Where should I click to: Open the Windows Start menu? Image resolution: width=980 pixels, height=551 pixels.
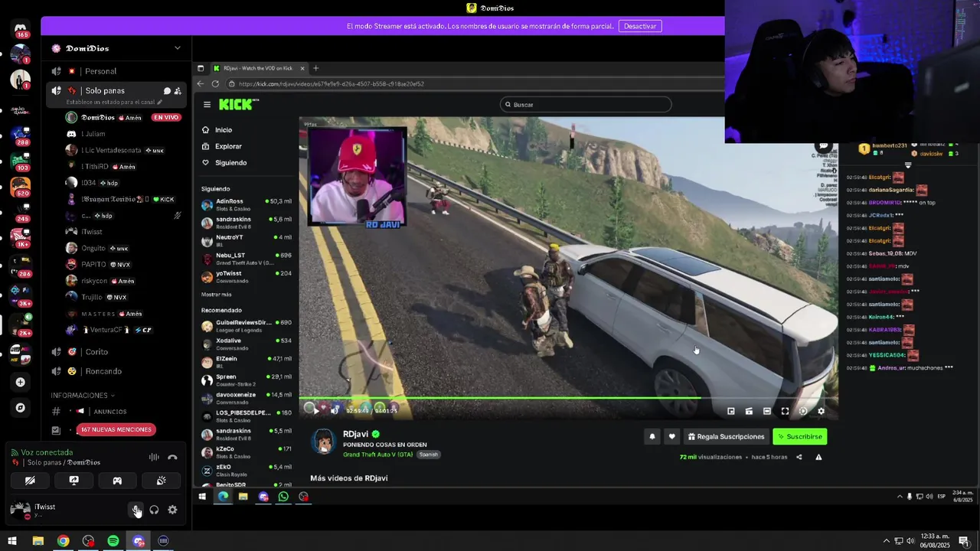[x=12, y=541]
